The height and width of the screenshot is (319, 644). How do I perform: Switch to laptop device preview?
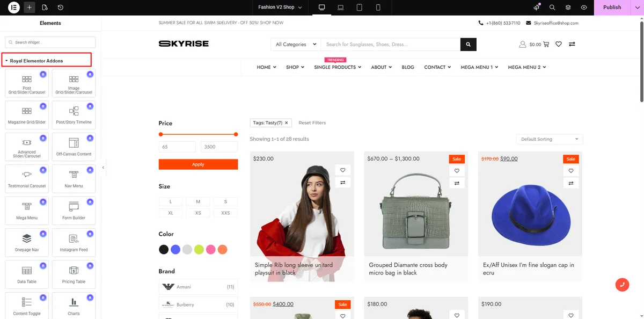[340, 8]
